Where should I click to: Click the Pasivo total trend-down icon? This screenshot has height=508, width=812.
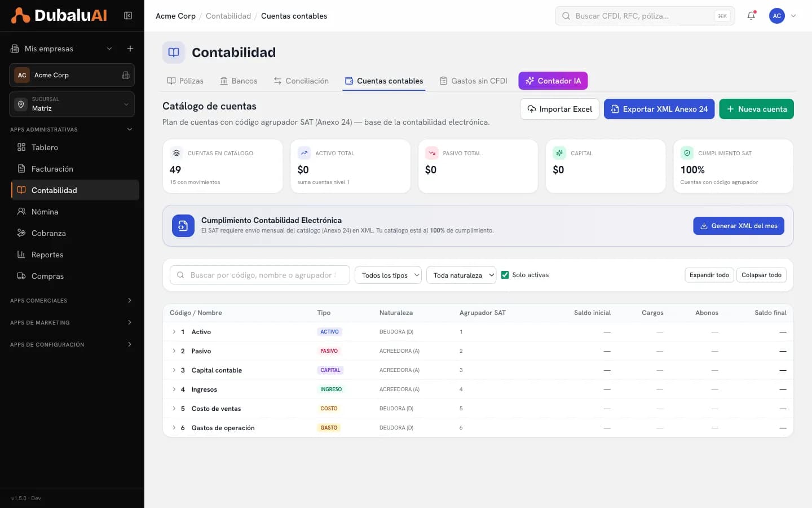click(x=431, y=153)
